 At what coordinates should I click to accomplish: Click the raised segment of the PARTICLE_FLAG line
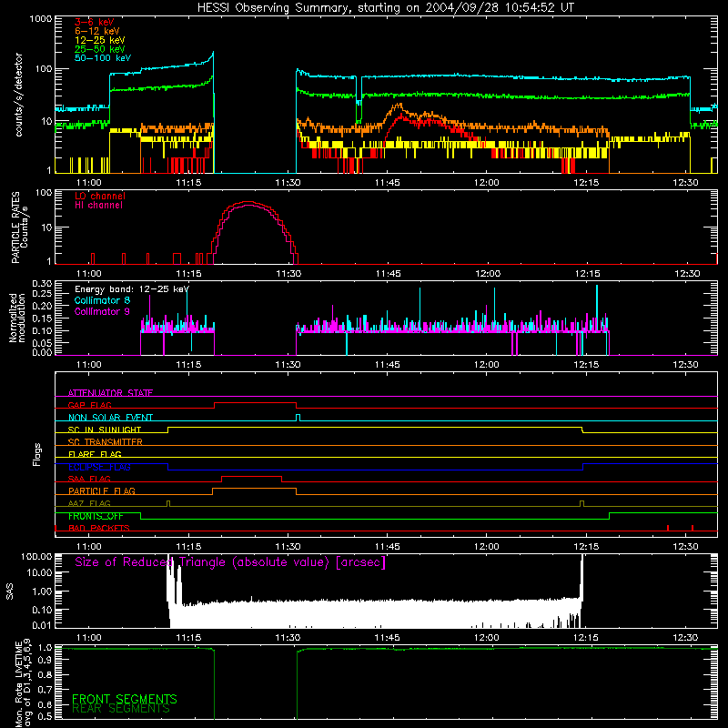(255, 489)
